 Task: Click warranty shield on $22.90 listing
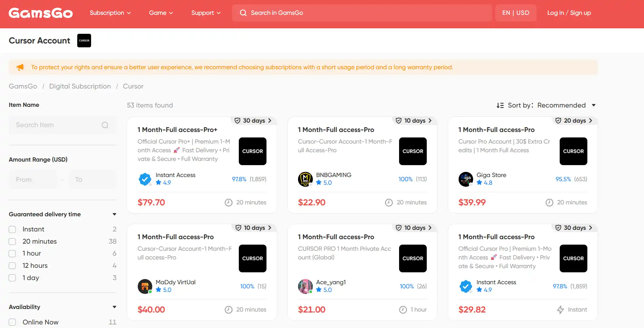click(398, 121)
